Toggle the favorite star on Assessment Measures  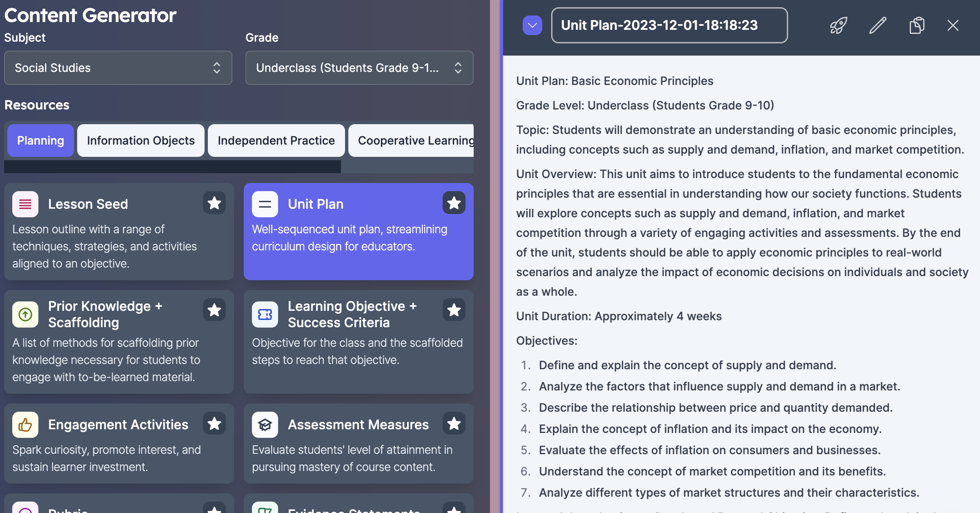(454, 423)
